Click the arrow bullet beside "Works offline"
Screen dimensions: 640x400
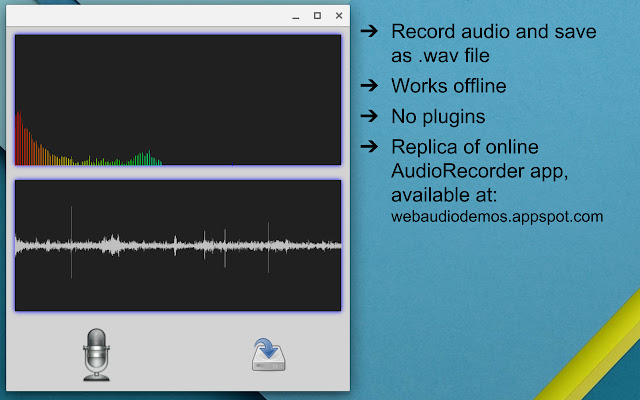369,85
